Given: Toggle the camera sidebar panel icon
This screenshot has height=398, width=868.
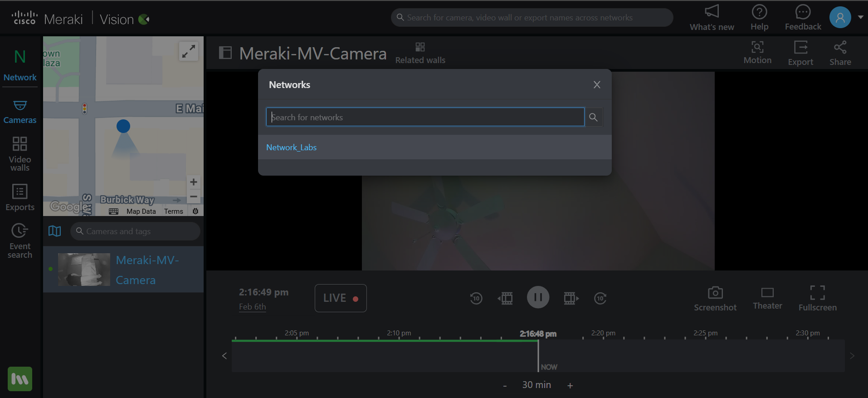Looking at the screenshot, I should pos(225,53).
